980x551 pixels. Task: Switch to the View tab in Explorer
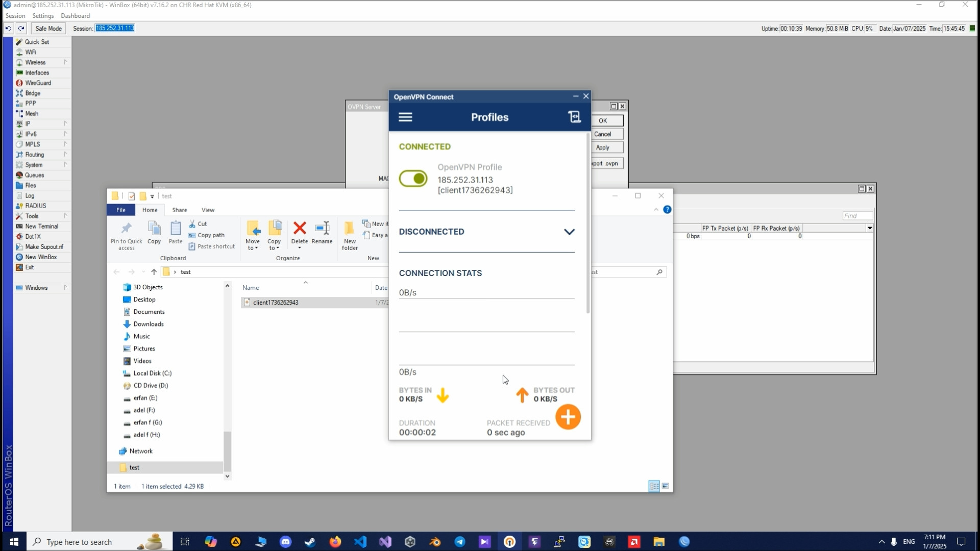tap(208, 210)
